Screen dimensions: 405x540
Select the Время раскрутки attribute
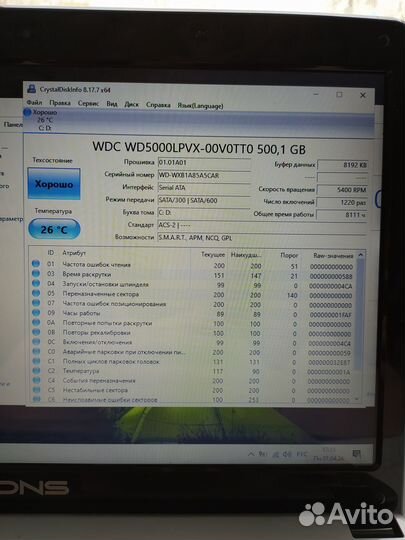coord(87,274)
